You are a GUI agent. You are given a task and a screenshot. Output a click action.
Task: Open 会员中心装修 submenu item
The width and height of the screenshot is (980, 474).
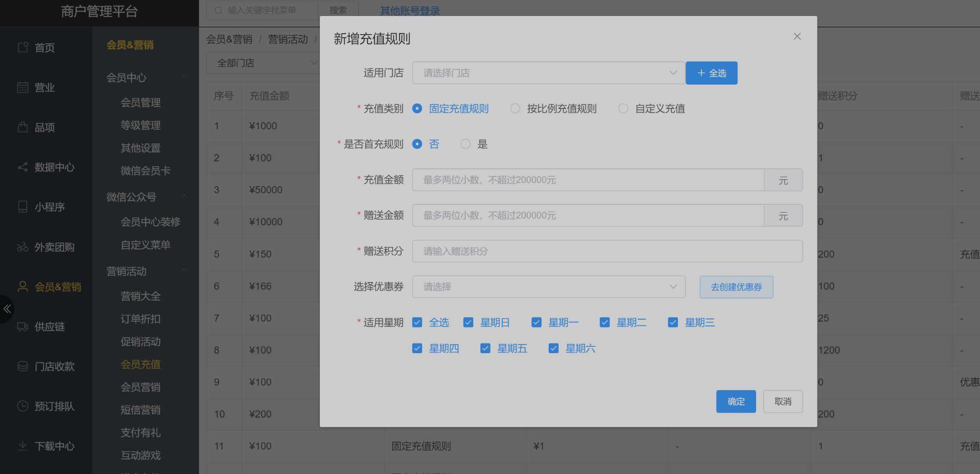point(151,222)
